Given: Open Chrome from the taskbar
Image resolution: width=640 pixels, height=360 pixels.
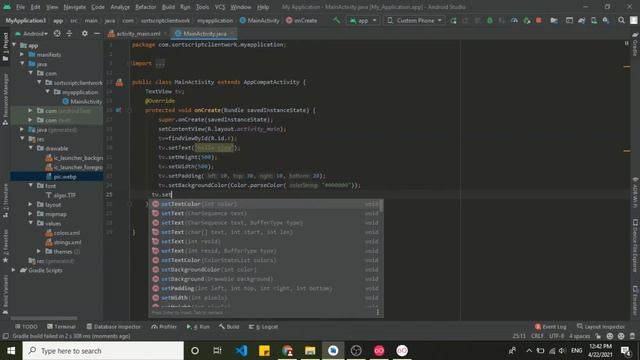Looking at the screenshot, I should (287, 351).
